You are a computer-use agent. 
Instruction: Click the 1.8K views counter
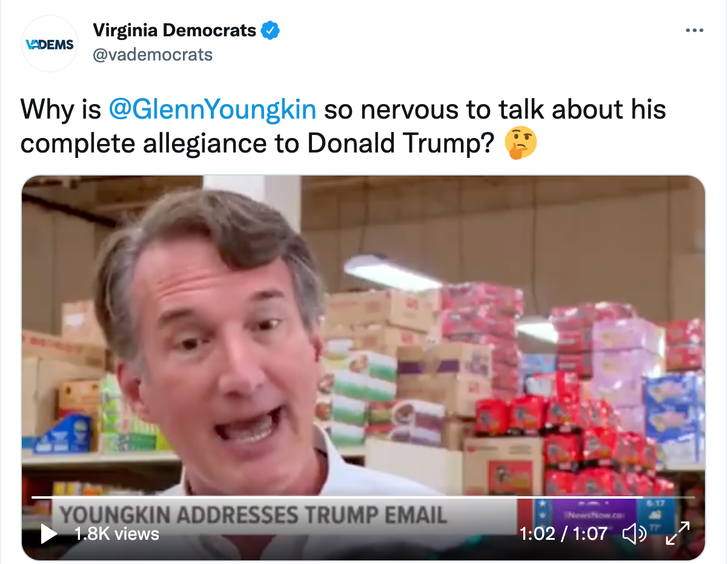pyautogui.click(x=116, y=533)
